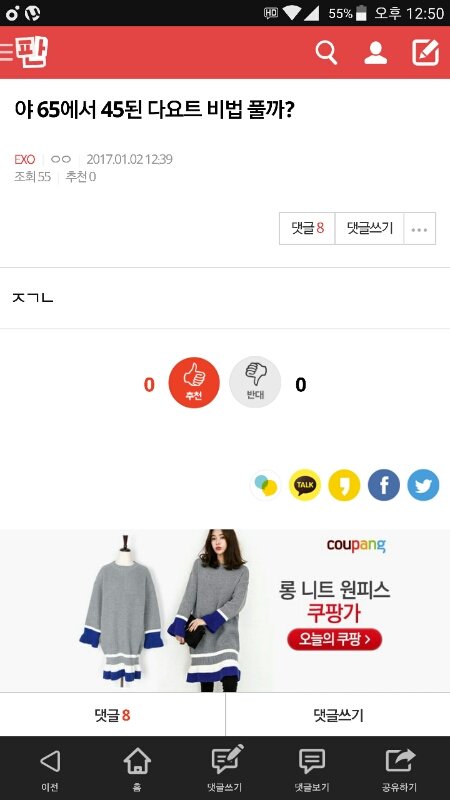Go to 홈 in bottom bar
450x800 pixels.
point(137,770)
